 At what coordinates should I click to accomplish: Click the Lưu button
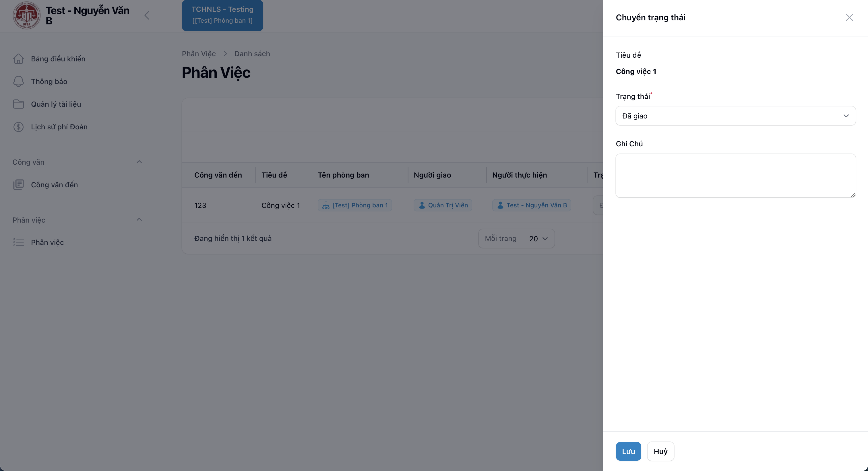pos(628,451)
